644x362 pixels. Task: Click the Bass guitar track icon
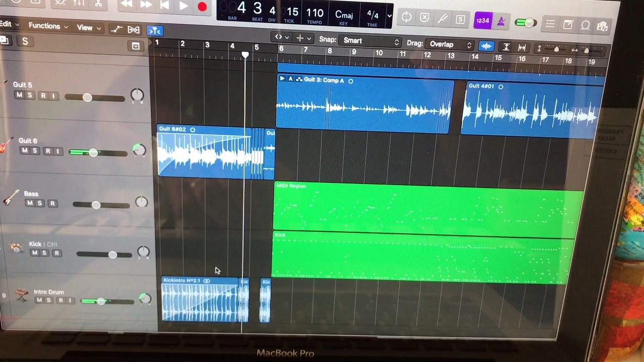pyautogui.click(x=11, y=198)
